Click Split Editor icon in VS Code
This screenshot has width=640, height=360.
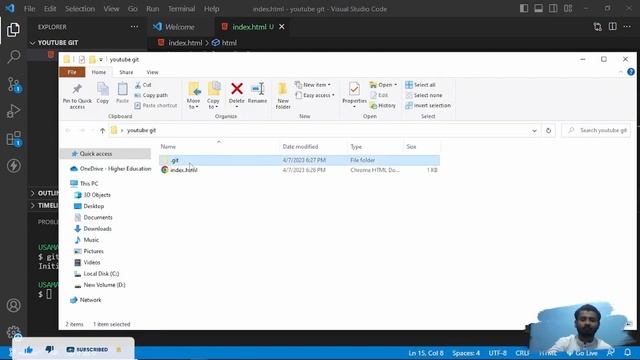pos(613,27)
